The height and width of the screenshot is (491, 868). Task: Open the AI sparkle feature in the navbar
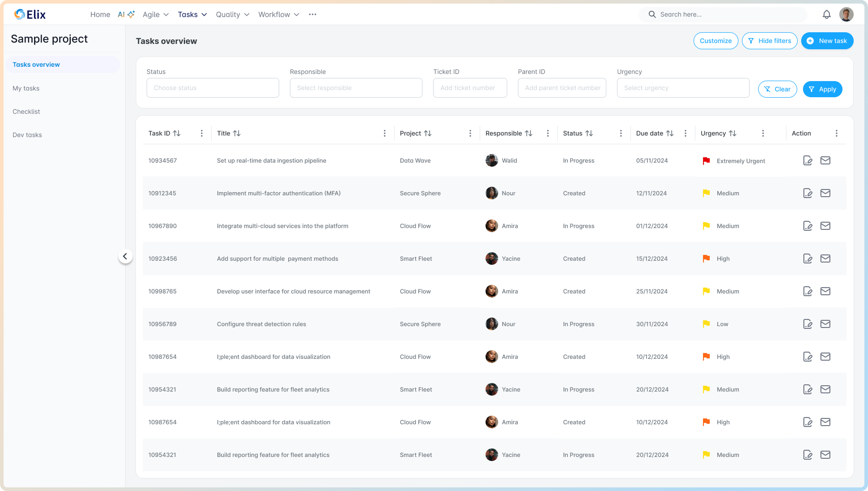(x=126, y=14)
